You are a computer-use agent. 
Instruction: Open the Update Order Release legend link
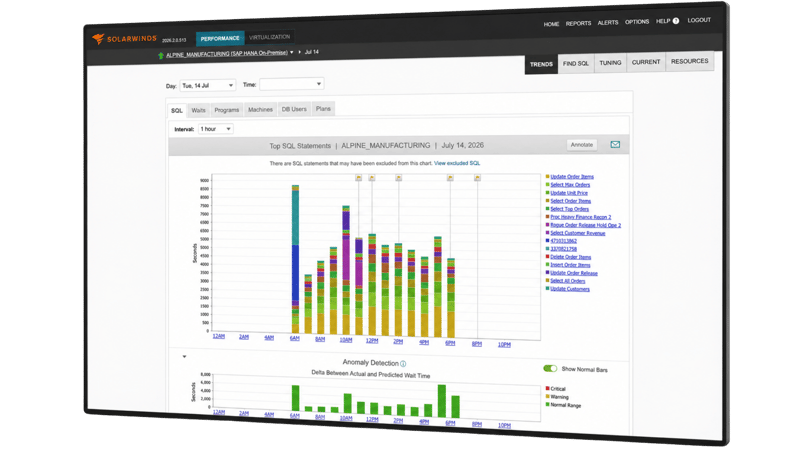(x=573, y=273)
